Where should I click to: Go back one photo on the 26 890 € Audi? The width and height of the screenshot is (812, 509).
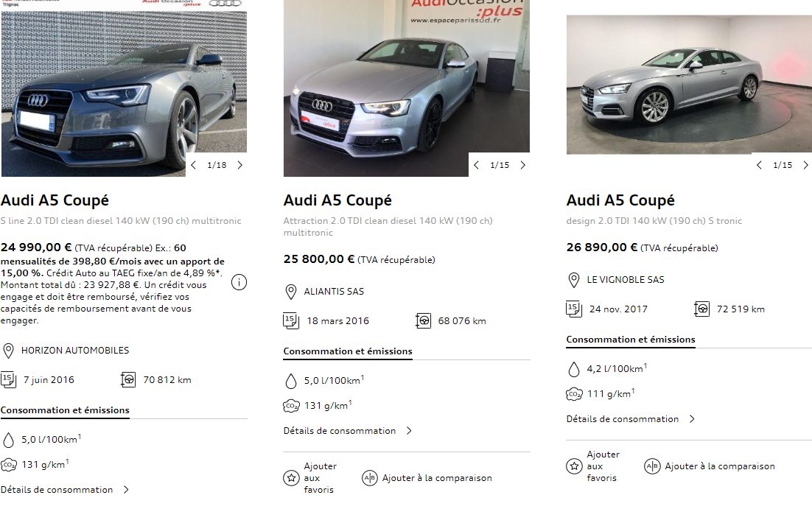pyautogui.click(x=759, y=165)
